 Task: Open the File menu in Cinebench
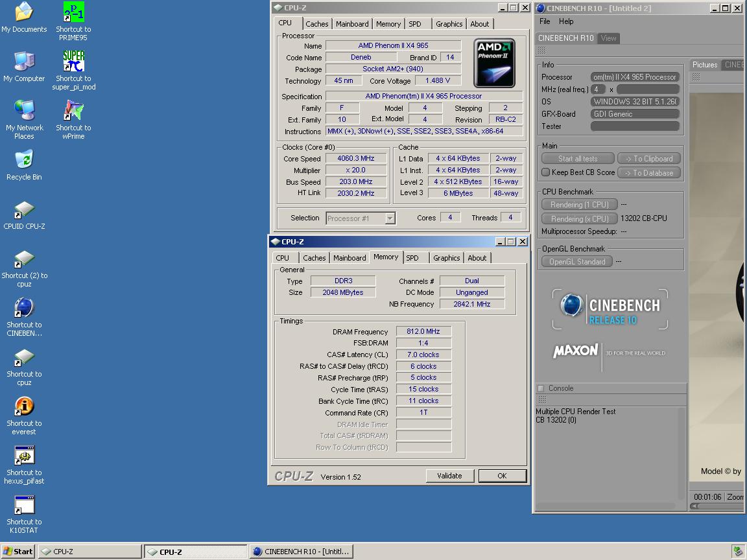tap(545, 21)
